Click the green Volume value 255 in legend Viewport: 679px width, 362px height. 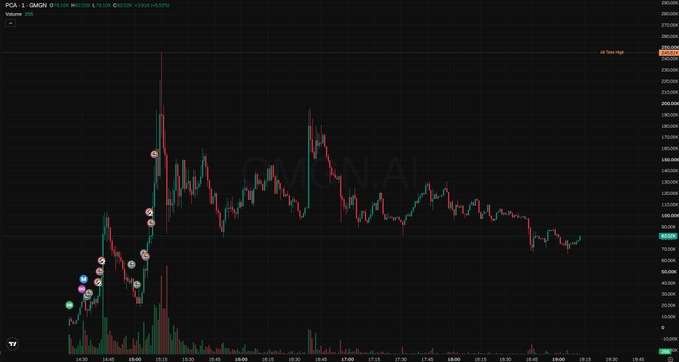(29, 14)
